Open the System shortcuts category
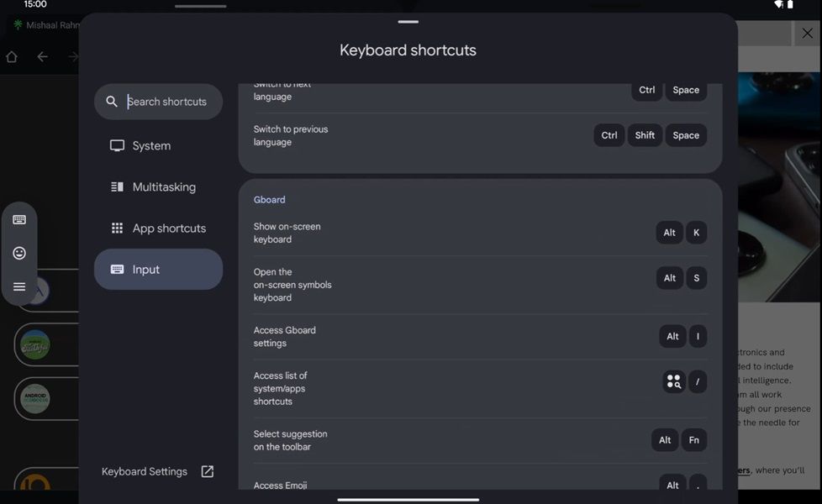822x504 pixels. click(x=158, y=145)
